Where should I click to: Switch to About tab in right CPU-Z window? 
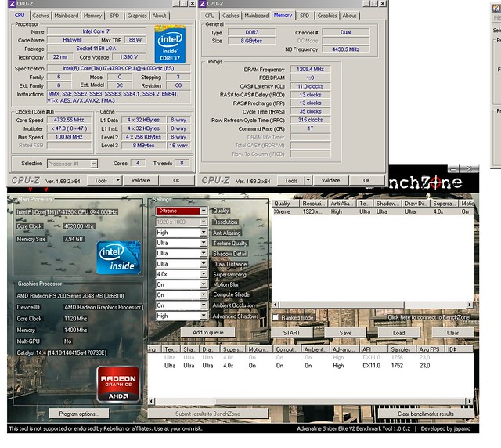pyautogui.click(x=350, y=16)
